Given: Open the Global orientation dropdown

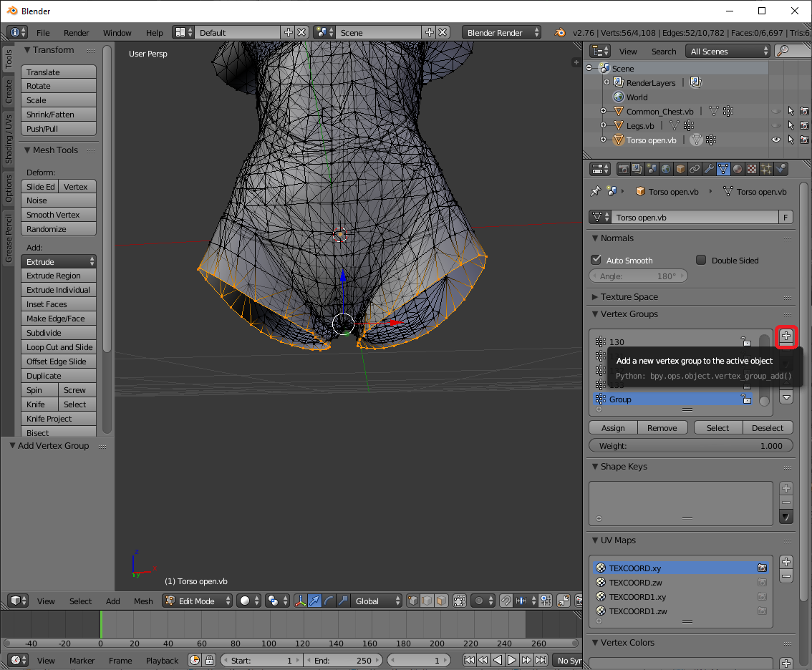Looking at the screenshot, I should (x=376, y=601).
